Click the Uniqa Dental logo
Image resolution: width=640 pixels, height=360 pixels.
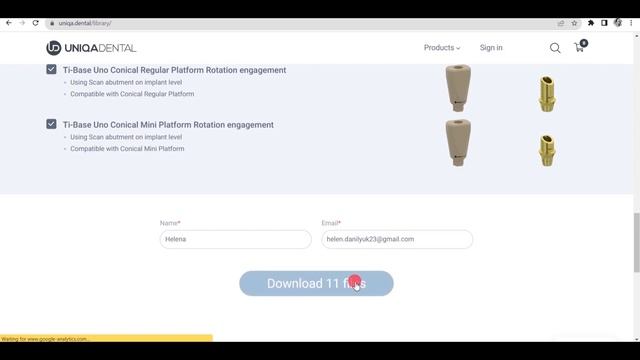click(91, 48)
